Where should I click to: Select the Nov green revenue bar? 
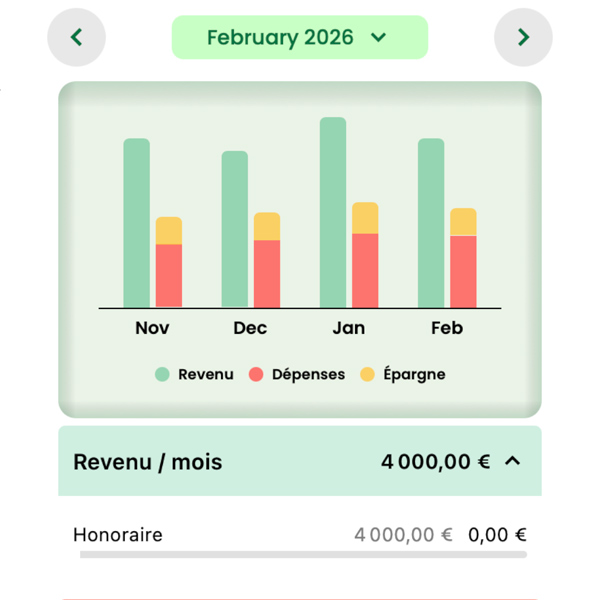(137, 222)
